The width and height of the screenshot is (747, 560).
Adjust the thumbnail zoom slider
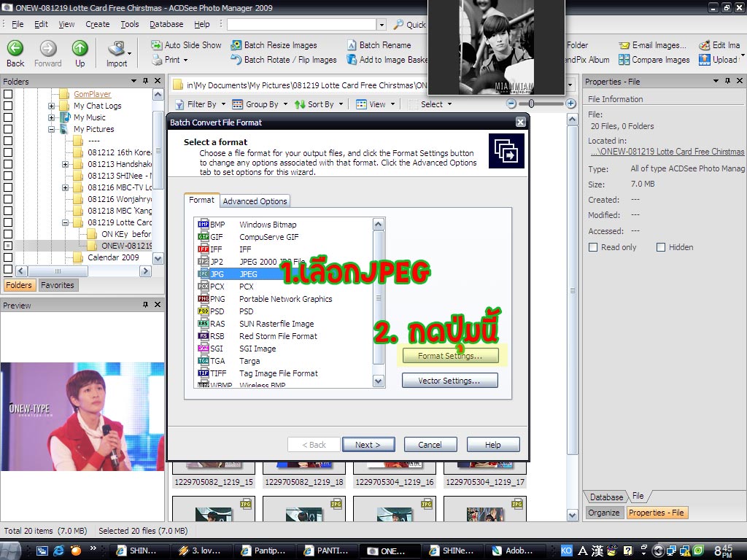531,104
